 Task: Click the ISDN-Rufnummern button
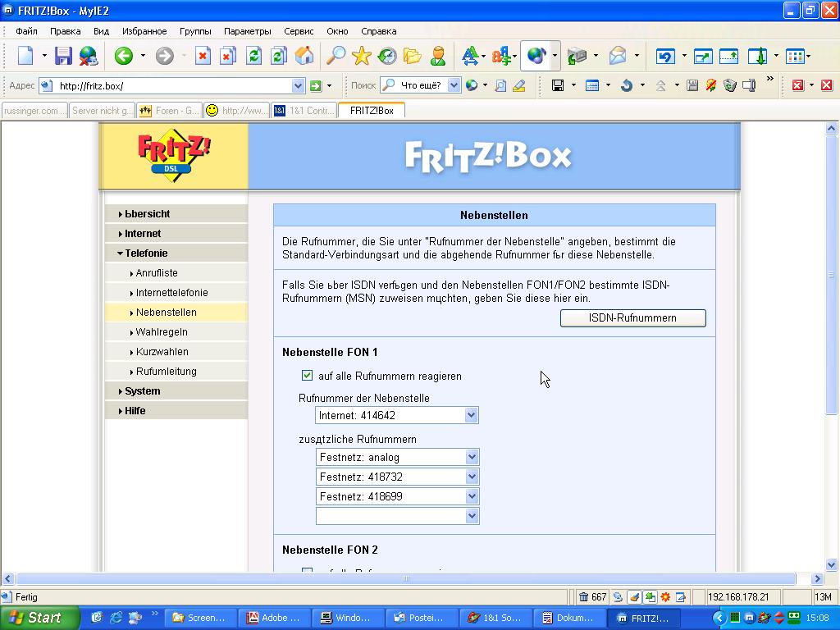pyautogui.click(x=632, y=317)
